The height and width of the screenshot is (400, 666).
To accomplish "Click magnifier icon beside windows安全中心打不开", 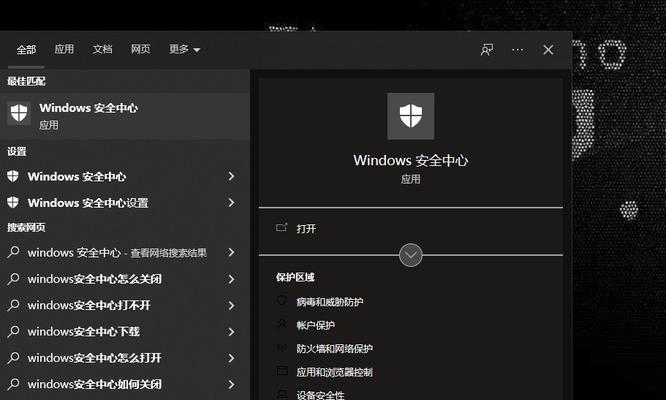I will click(x=13, y=305).
